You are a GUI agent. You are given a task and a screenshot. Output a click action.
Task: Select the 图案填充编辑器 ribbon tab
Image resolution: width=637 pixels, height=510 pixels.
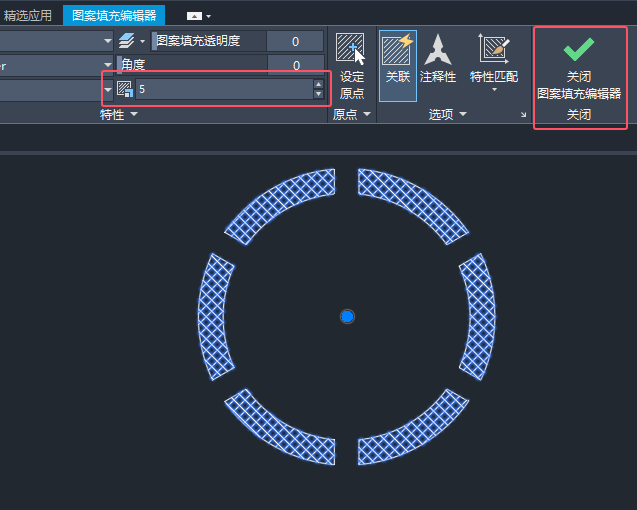coord(114,15)
